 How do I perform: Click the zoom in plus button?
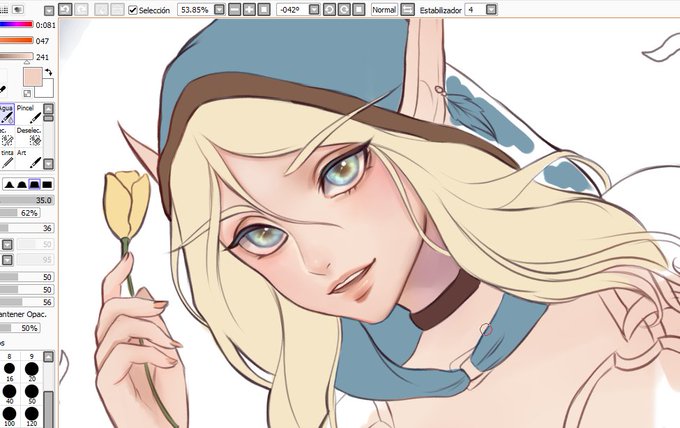click(249, 10)
